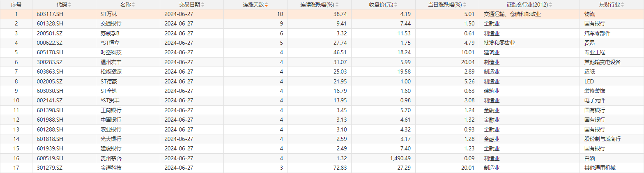
Task: Select stock name 农业银行
Action: [x=111, y=129]
